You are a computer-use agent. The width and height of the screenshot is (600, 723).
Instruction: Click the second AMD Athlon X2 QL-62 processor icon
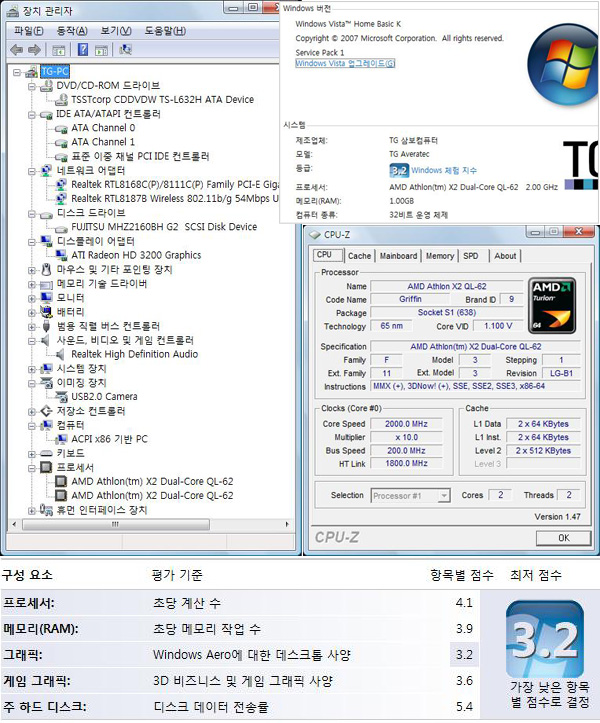[61, 496]
